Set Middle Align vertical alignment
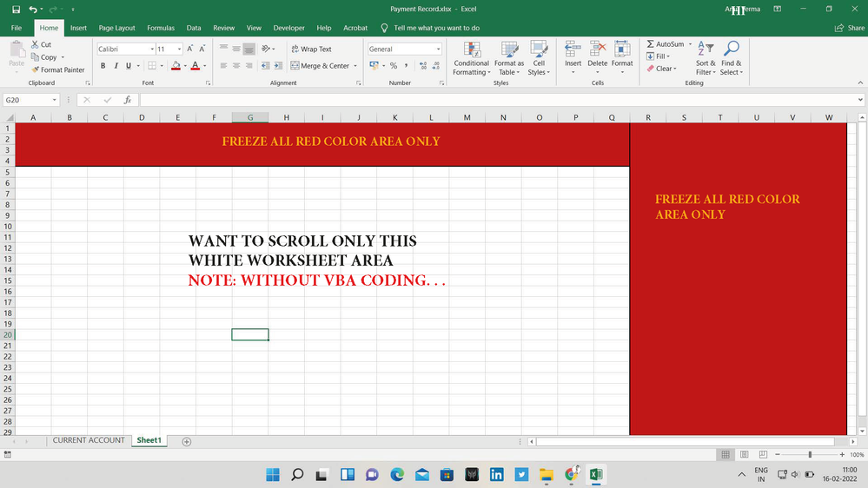 [x=236, y=49]
